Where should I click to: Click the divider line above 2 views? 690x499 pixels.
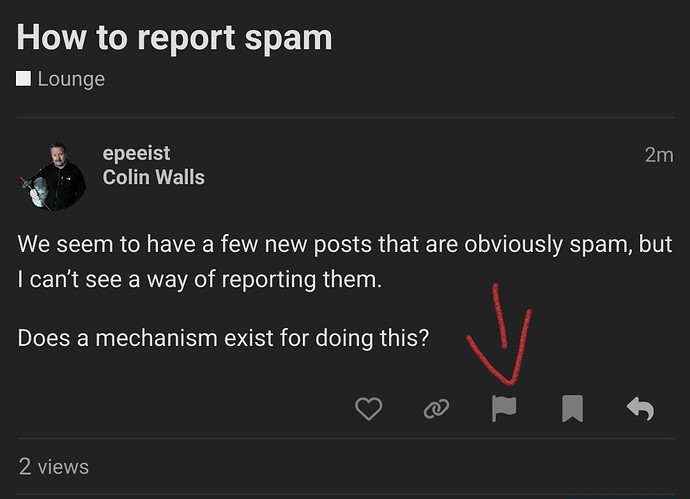point(344,438)
